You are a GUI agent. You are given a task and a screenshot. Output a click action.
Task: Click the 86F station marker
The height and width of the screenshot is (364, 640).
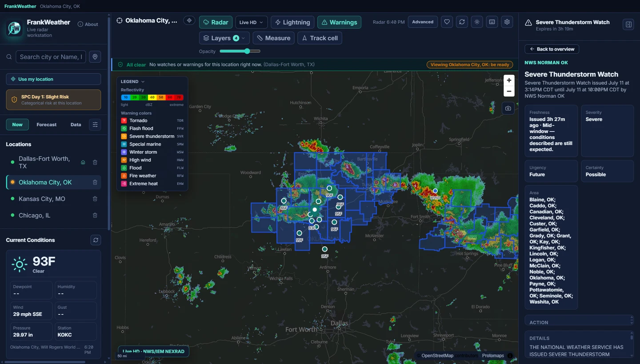(284, 201)
